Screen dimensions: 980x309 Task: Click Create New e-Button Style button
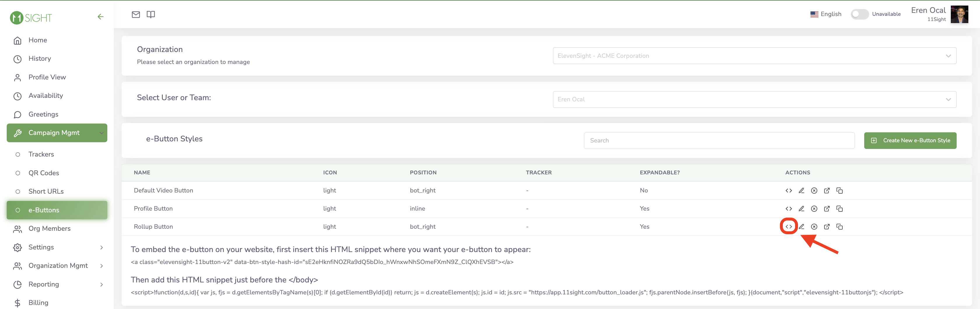[x=910, y=140]
